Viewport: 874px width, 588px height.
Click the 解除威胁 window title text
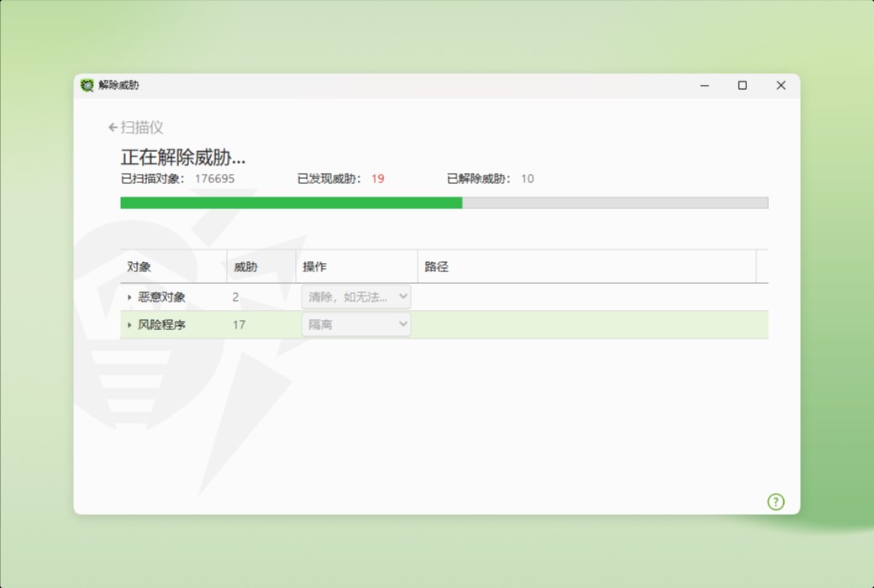120,85
